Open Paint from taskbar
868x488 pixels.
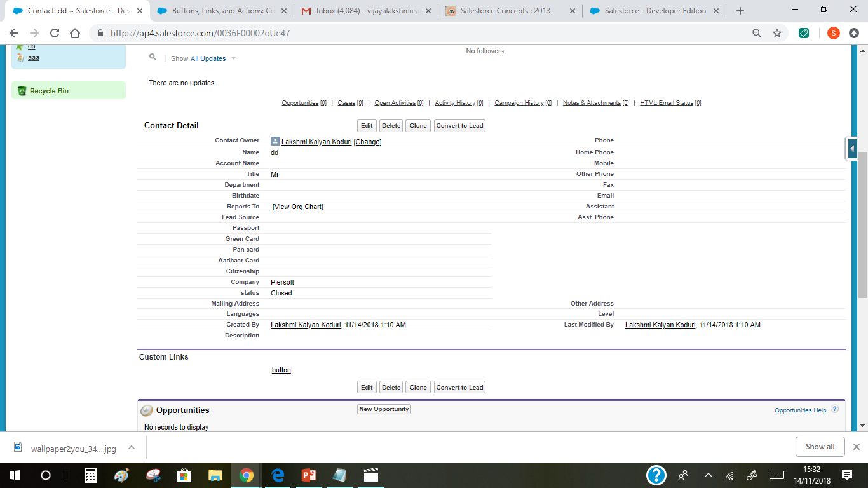tap(121, 475)
